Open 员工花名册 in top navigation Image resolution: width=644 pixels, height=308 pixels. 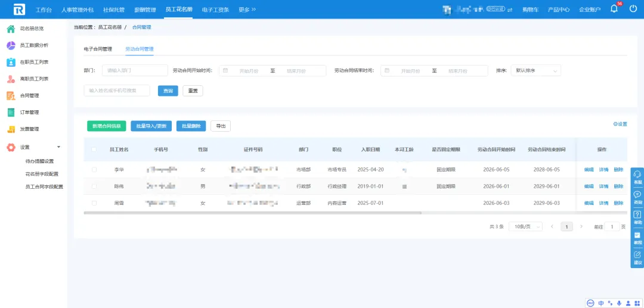(179, 10)
